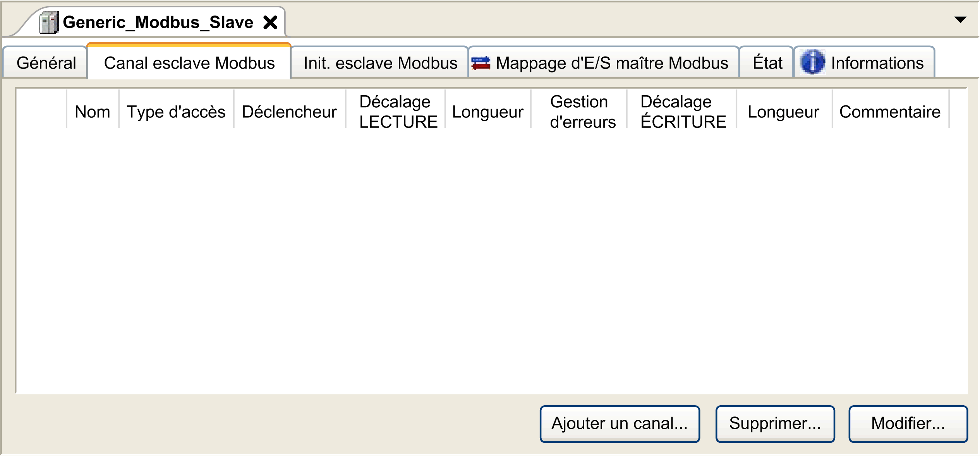Click the Type d'accès column header
980x456 pixels.
[x=177, y=112]
